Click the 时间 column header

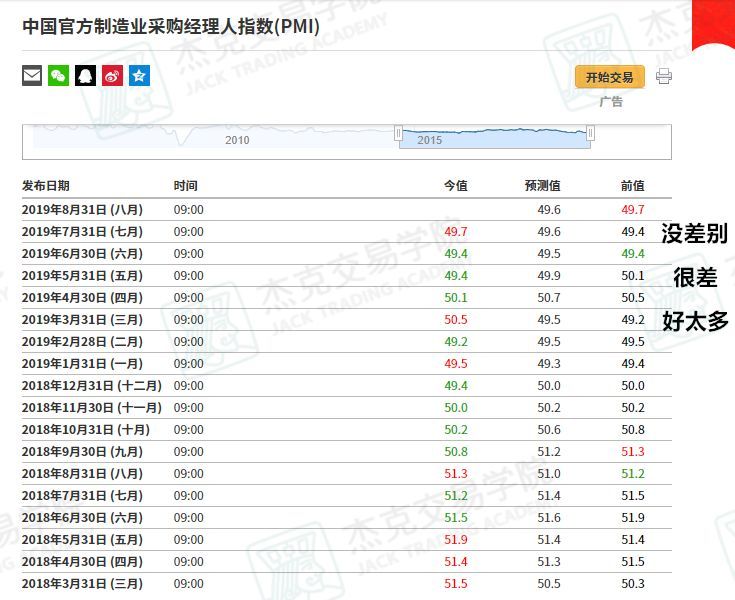pyautogui.click(x=186, y=186)
